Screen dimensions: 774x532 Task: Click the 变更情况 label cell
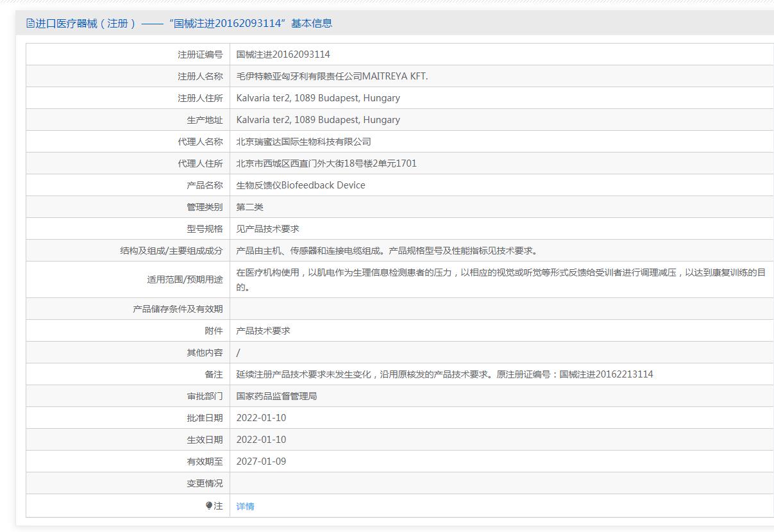coord(128,483)
